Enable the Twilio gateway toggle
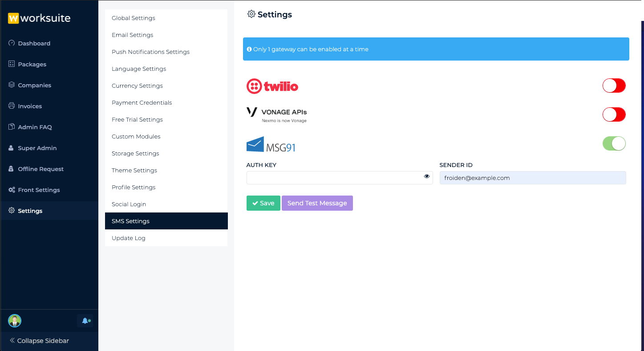The image size is (644, 351). tap(614, 86)
